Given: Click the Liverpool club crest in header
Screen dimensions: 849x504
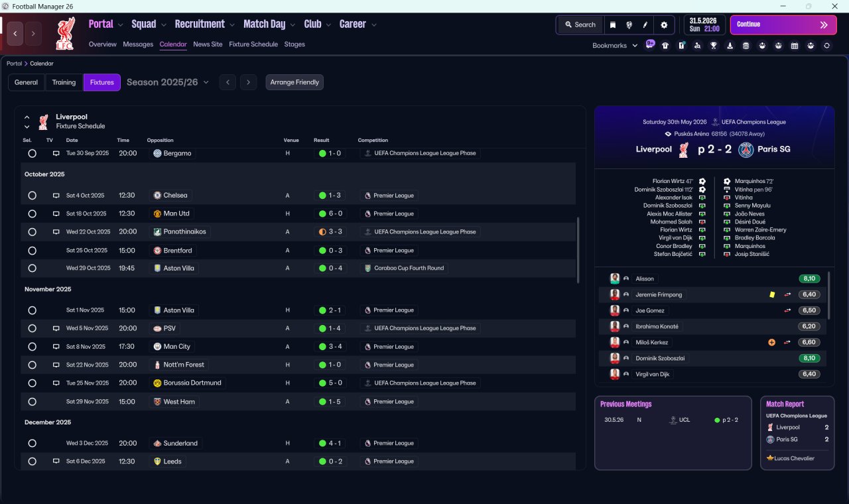Looking at the screenshot, I should [65, 33].
